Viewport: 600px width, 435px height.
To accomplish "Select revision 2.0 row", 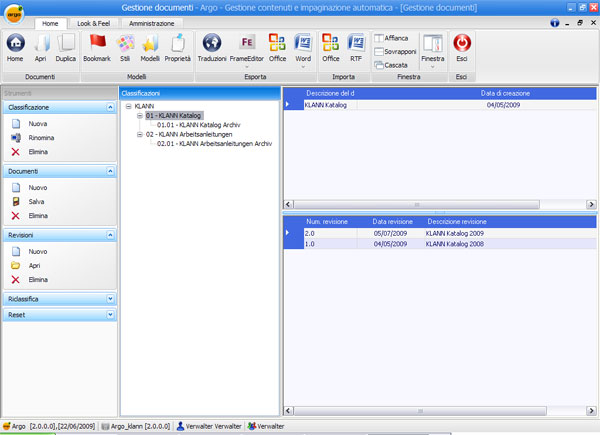I will tap(440, 233).
